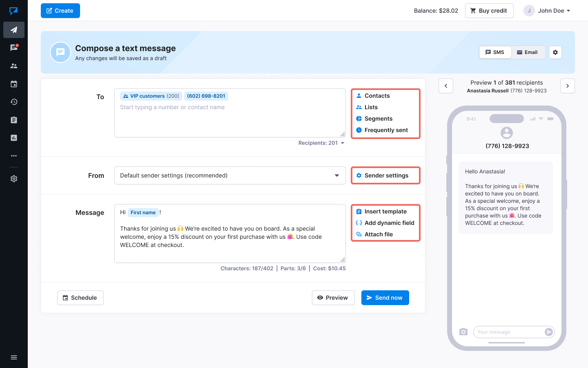Open the calendar sidebar icon

[14, 84]
